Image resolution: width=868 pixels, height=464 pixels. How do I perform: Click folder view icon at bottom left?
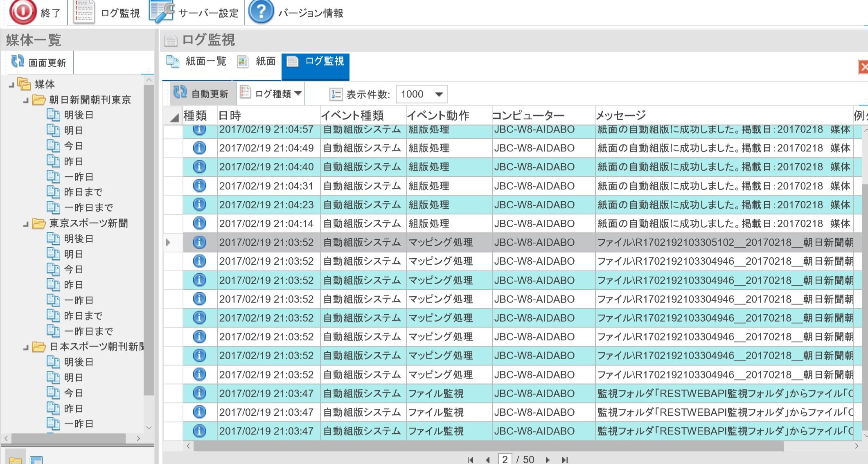[x=16, y=460]
